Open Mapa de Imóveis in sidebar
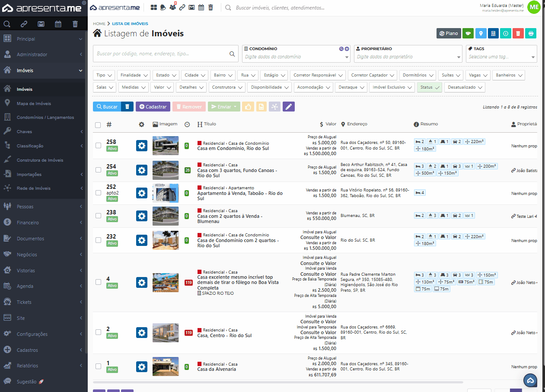 34,104
